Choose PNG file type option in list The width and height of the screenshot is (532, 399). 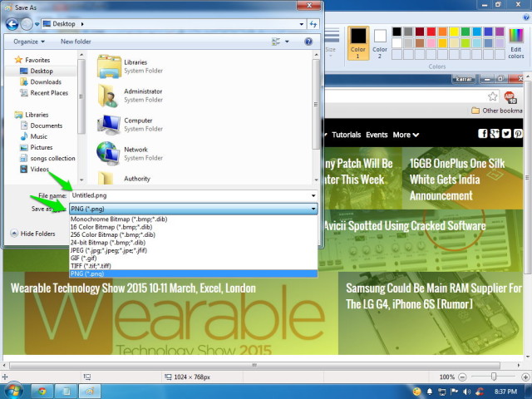point(194,273)
